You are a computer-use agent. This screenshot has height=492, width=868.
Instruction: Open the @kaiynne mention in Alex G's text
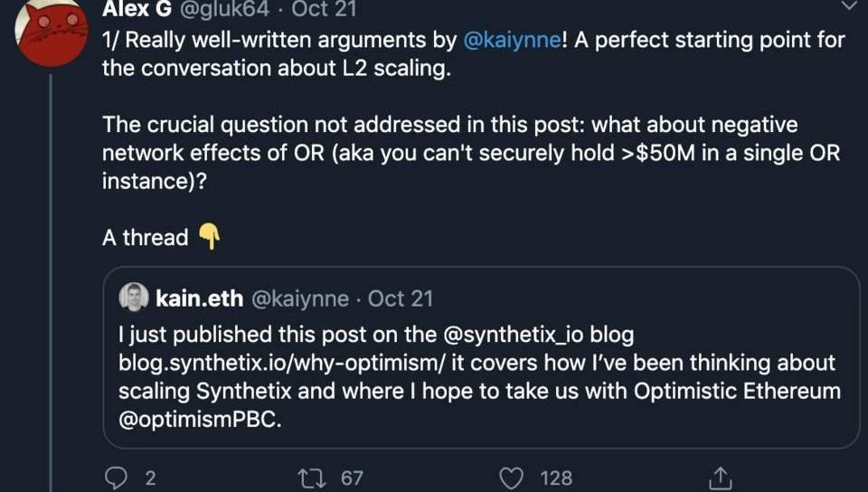click(x=513, y=41)
